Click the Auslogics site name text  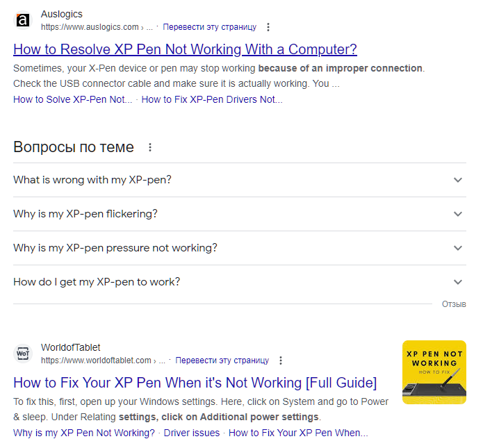click(62, 14)
